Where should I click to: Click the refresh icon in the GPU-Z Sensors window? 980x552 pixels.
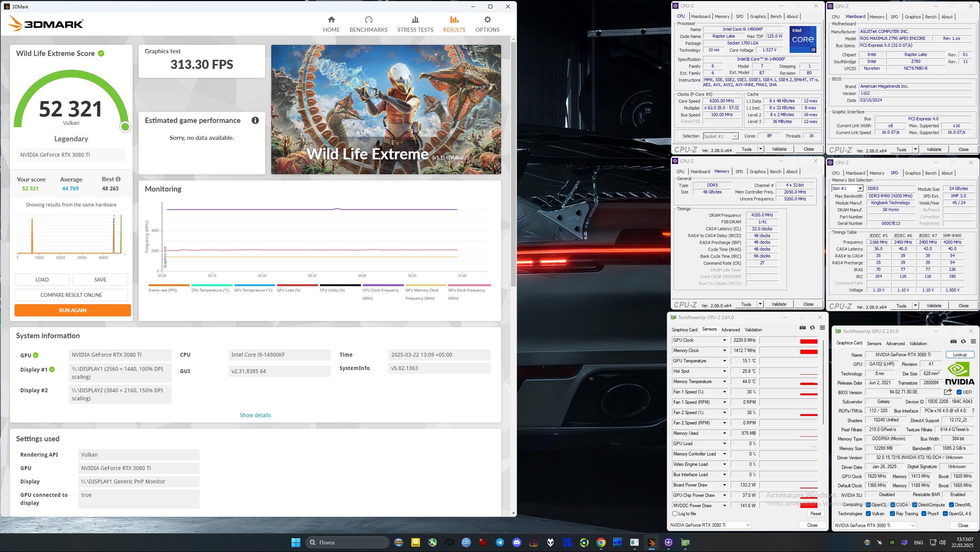point(812,328)
